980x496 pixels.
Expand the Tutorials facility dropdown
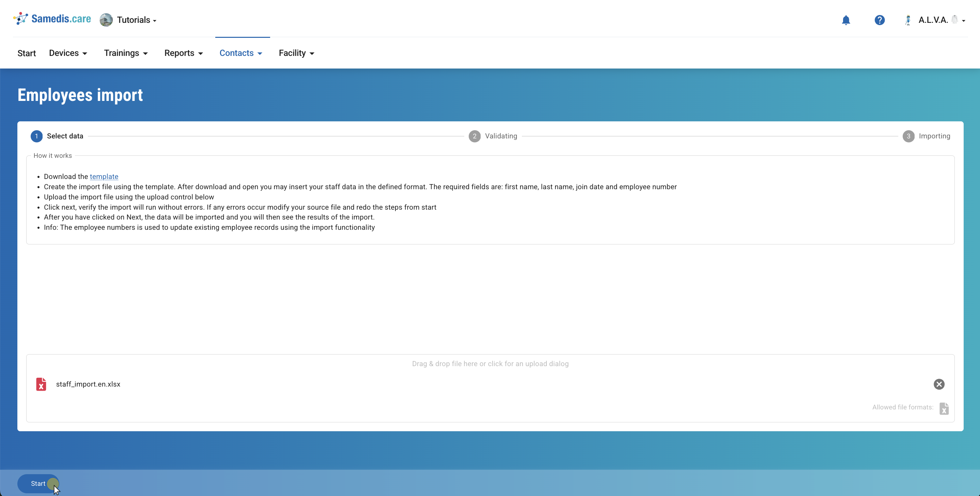[137, 20]
